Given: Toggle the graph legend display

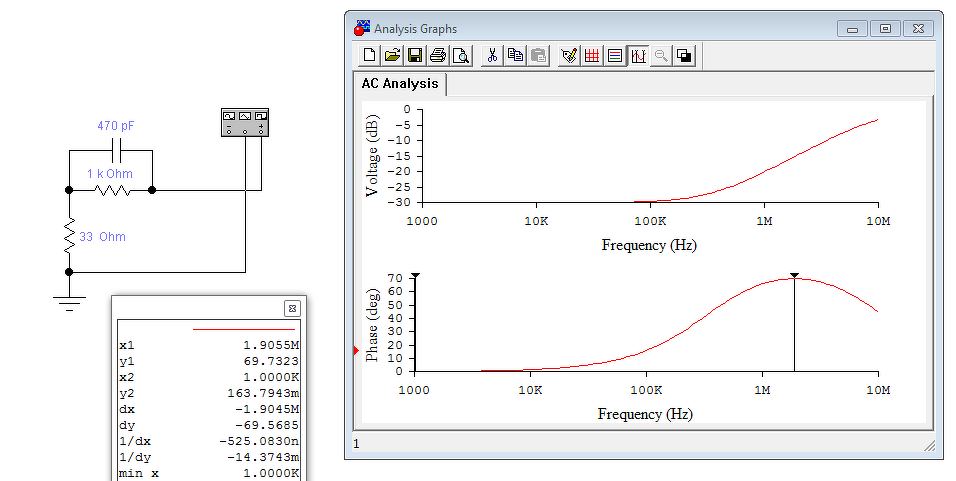Looking at the screenshot, I should (x=615, y=55).
